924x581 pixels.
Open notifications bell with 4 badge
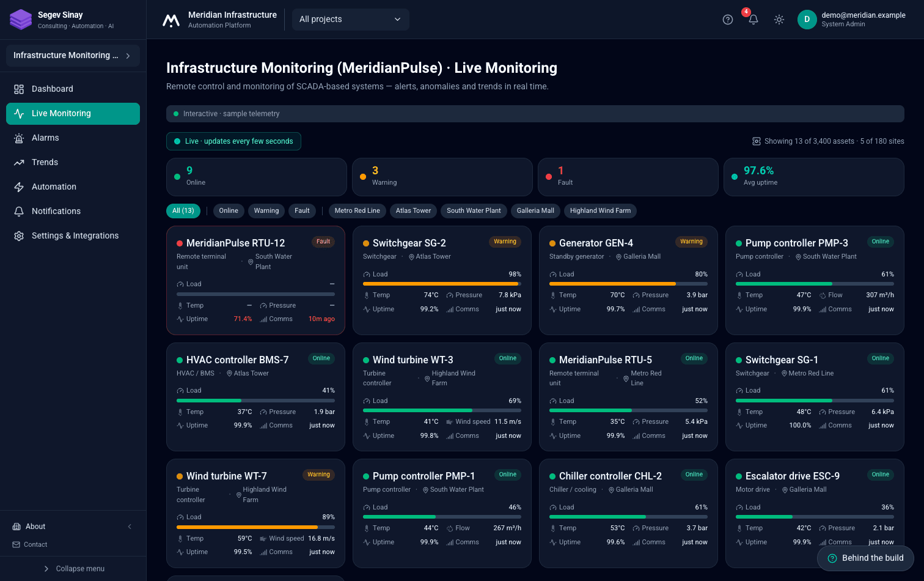point(753,19)
